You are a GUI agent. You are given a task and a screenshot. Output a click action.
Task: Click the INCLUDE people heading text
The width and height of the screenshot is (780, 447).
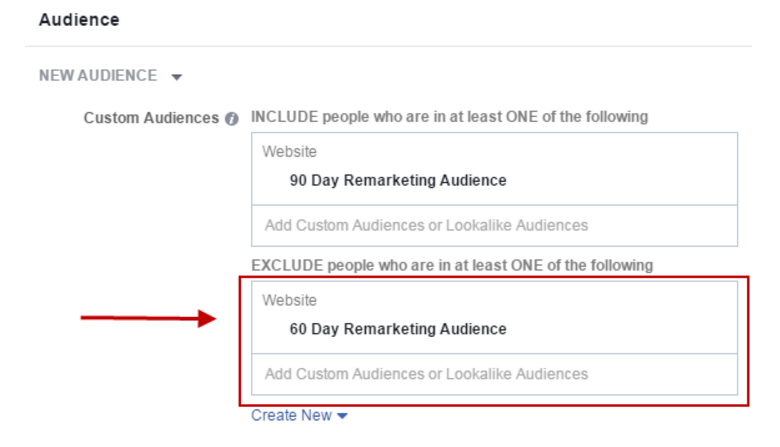(449, 117)
